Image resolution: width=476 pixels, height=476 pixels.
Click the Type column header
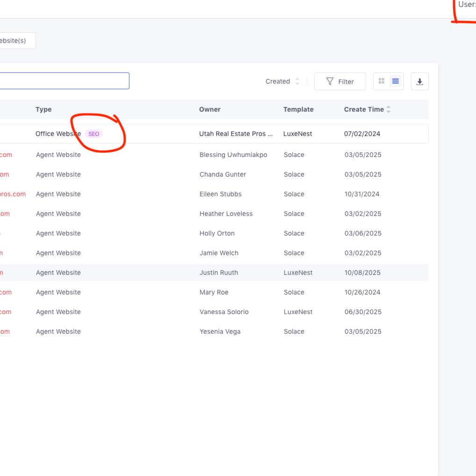click(43, 109)
